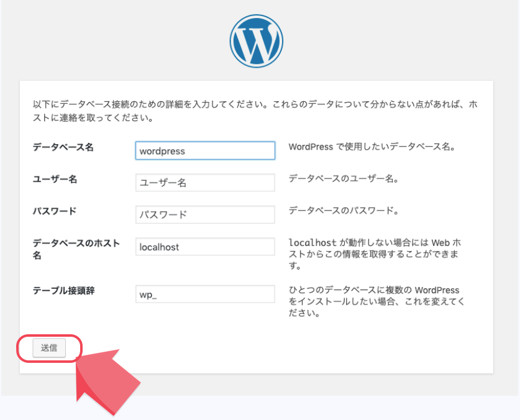Click the description 'データベースのパスワード。'
Viewport: 520px width, 420px height.
[344, 211]
